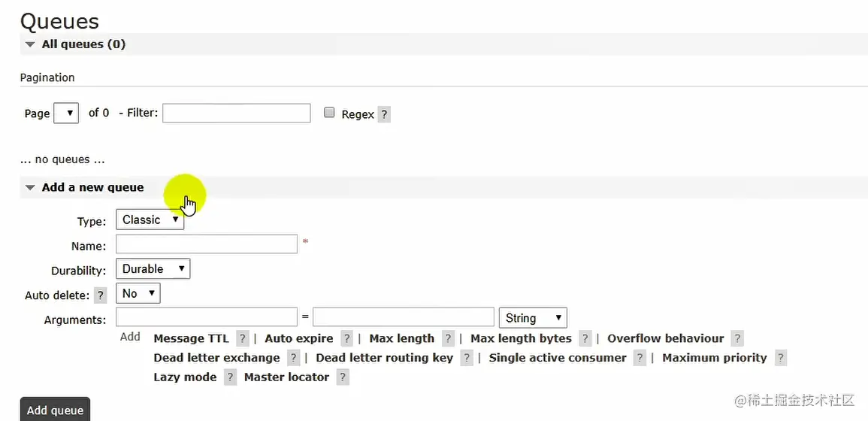Insert the Single active consumer argument
The height and width of the screenshot is (421, 868).
click(x=558, y=358)
